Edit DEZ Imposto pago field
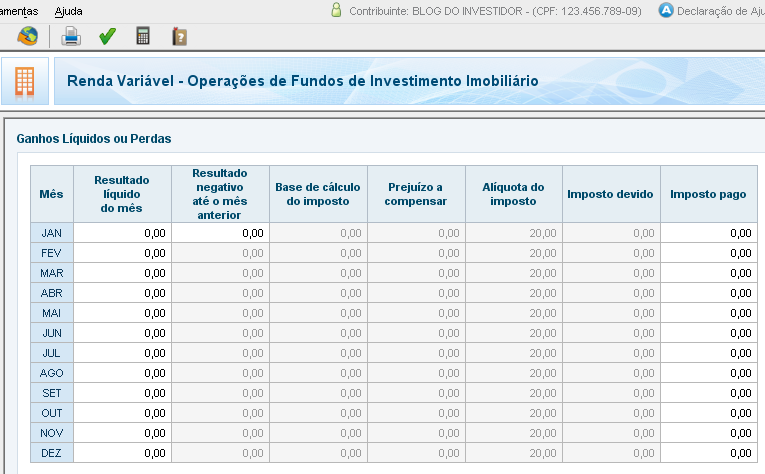The width and height of the screenshot is (765, 474). tap(709, 453)
